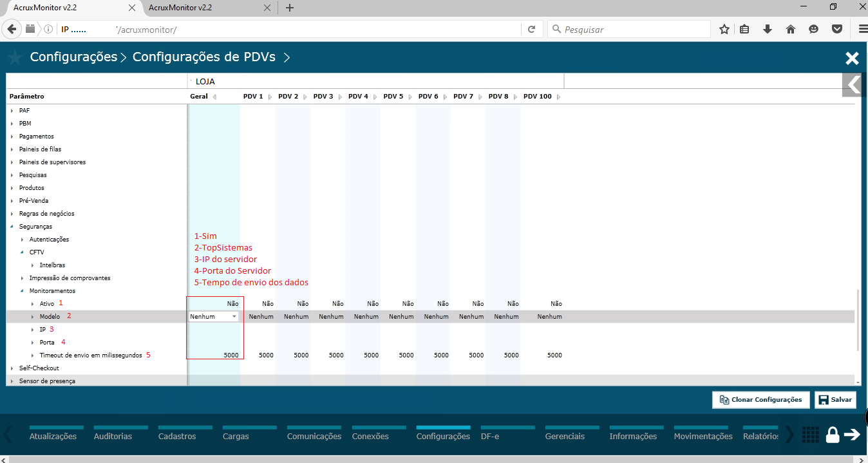Expand the Intelbras item under CFTV
Screen dimensions: 868x463
click(x=33, y=265)
